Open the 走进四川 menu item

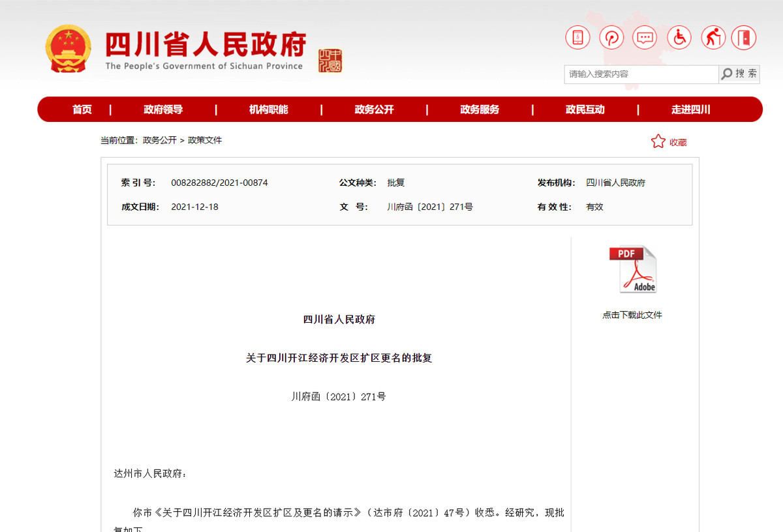690,110
